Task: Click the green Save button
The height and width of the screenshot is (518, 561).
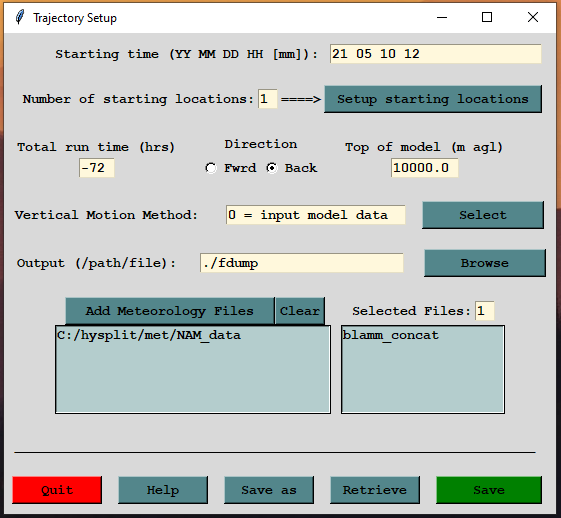Action: (x=489, y=490)
